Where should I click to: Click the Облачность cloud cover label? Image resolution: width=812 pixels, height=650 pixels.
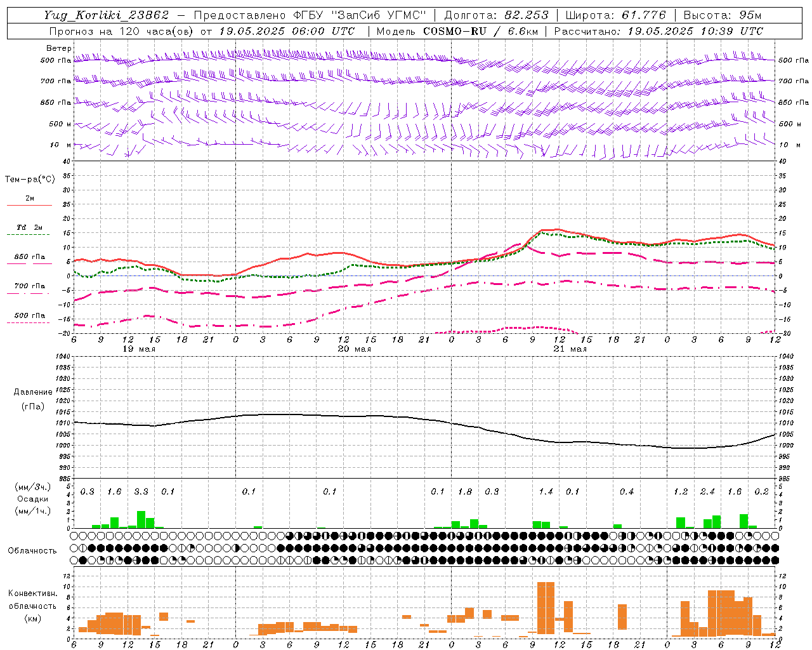(32, 551)
